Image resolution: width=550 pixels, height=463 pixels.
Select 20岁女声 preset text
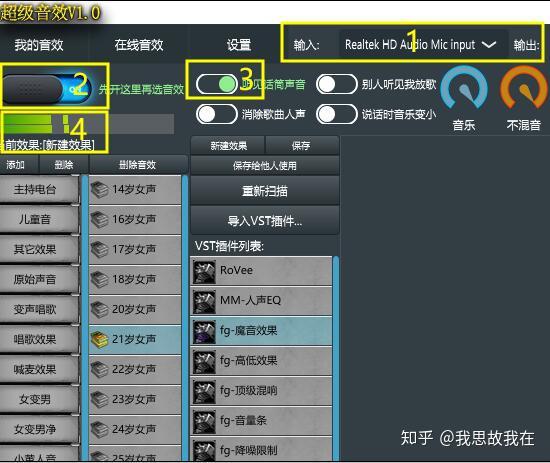[x=134, y=309]
